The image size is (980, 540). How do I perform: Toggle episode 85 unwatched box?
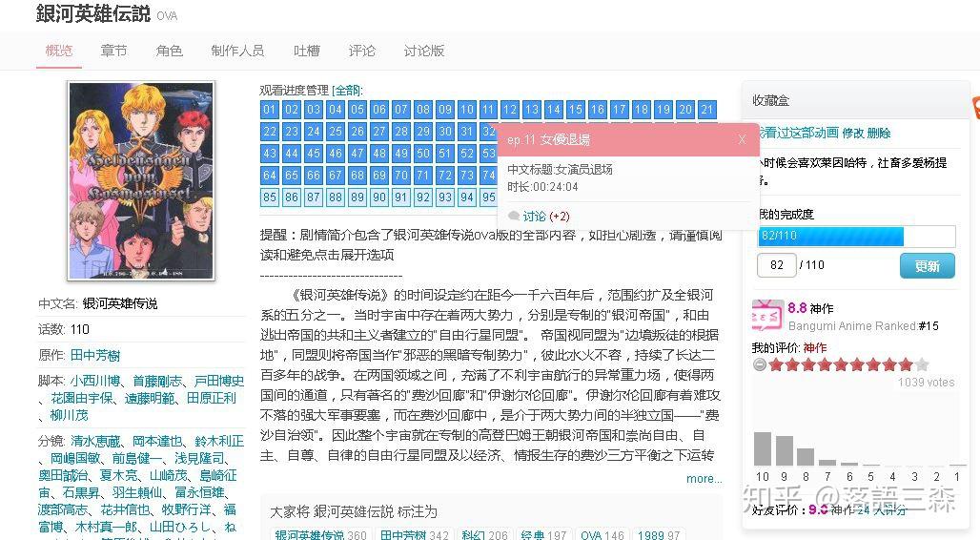pos(270,197)
